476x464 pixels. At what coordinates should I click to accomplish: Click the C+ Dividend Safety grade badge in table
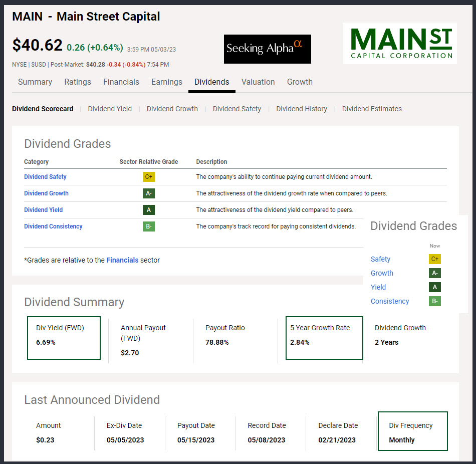(148, 177)
